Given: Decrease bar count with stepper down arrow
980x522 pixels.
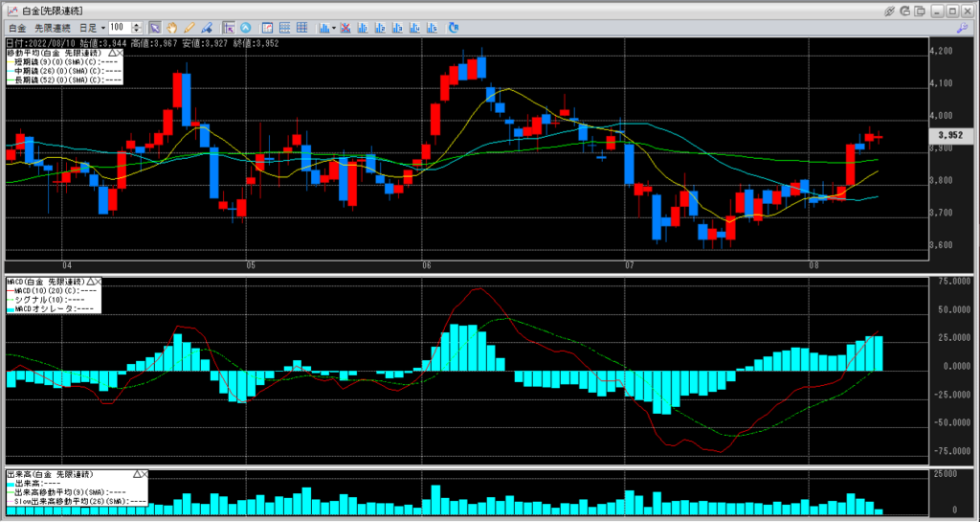Looking at the screenshot, I should [136, 32].
